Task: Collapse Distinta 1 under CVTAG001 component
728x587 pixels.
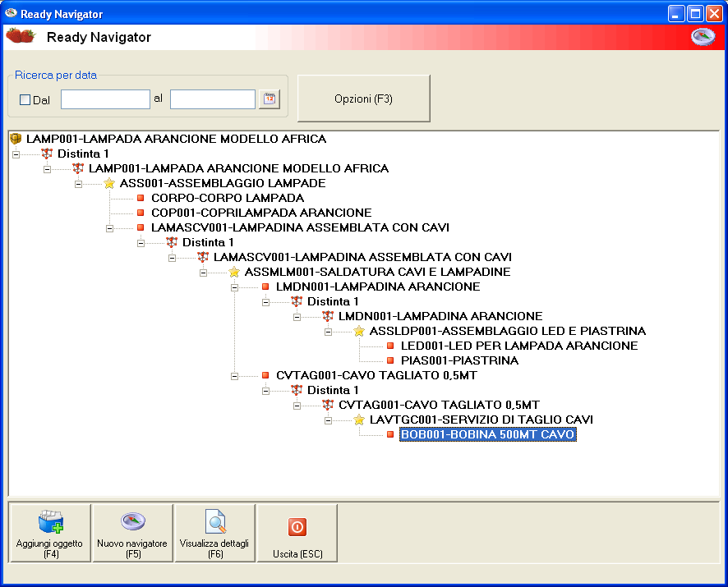Action: coord(265,391)
